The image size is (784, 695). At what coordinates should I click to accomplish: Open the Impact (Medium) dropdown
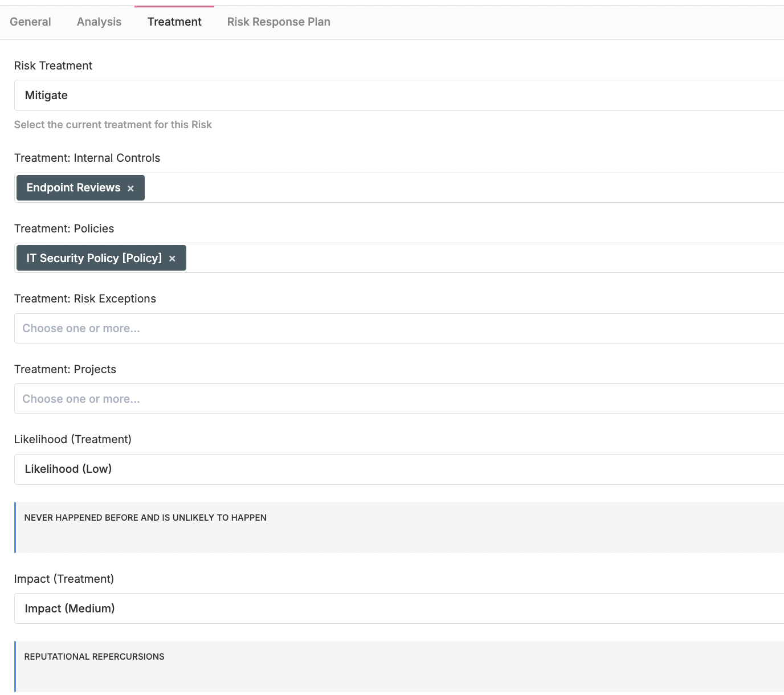point(399,608)
